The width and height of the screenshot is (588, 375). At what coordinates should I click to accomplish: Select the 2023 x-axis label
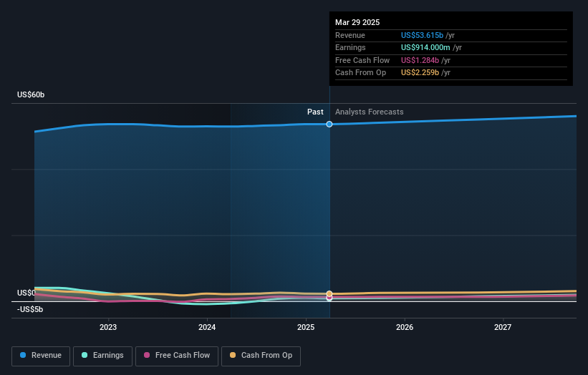click(x=108, y=328)
